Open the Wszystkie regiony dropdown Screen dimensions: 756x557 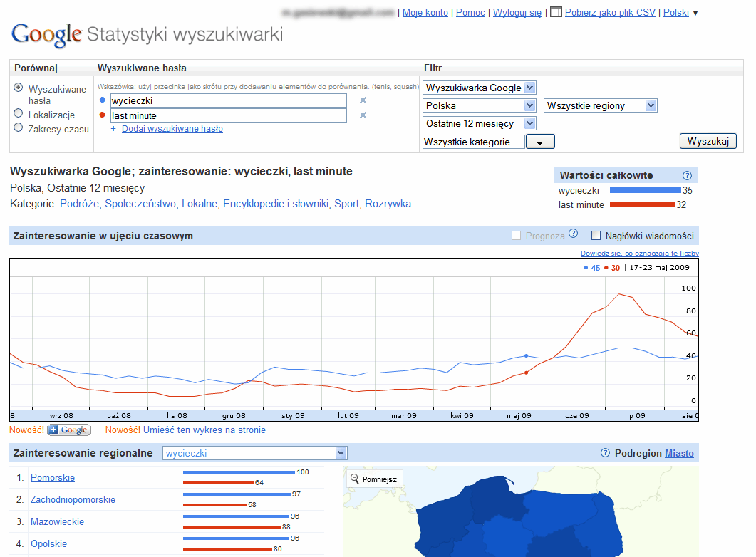click(x=600, y=105)
